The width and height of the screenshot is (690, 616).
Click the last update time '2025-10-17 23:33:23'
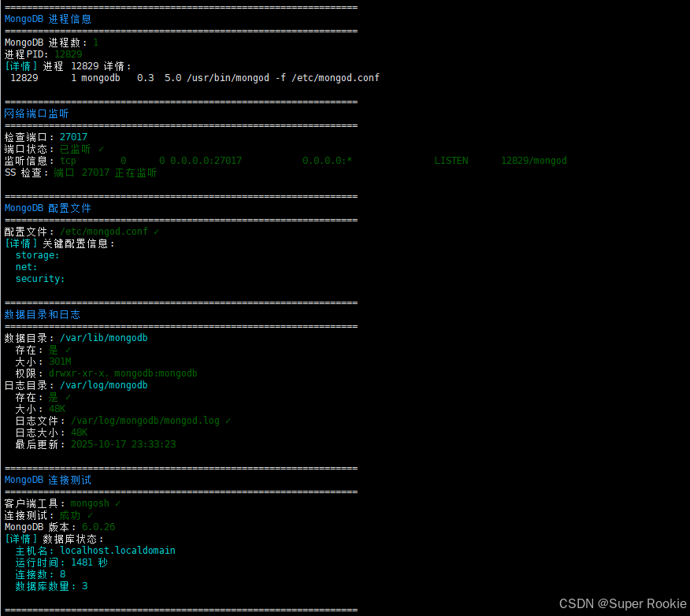coord(123,444)
